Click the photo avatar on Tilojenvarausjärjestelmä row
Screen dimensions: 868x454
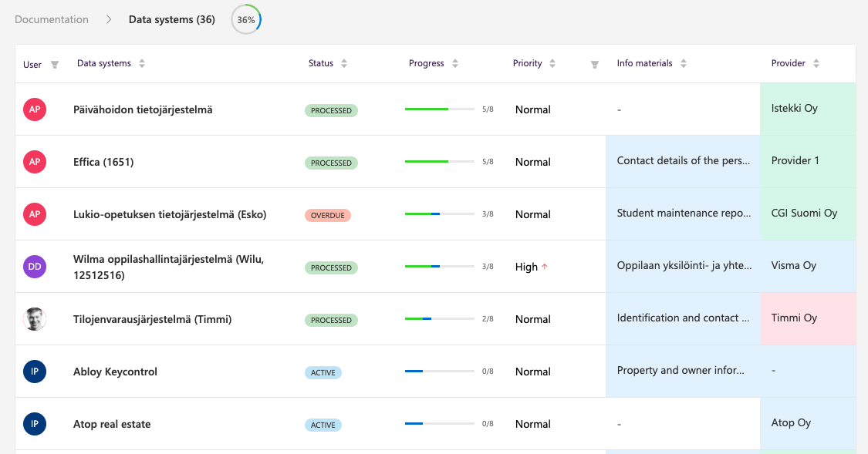(x=35, y=319)
